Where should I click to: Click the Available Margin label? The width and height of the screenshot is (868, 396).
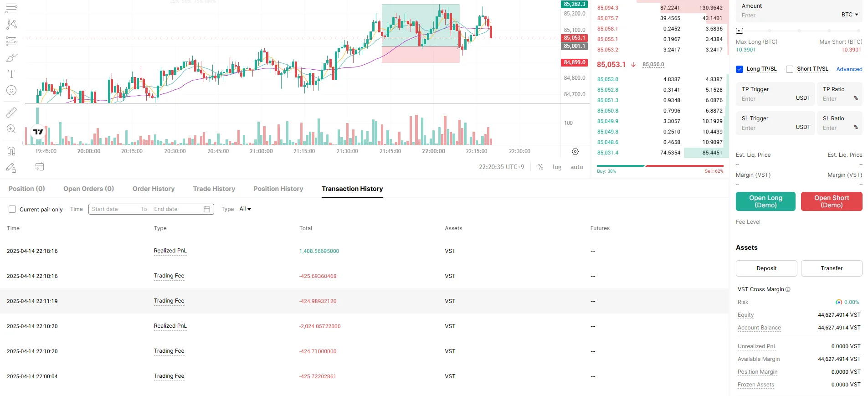tap(759, 359)
